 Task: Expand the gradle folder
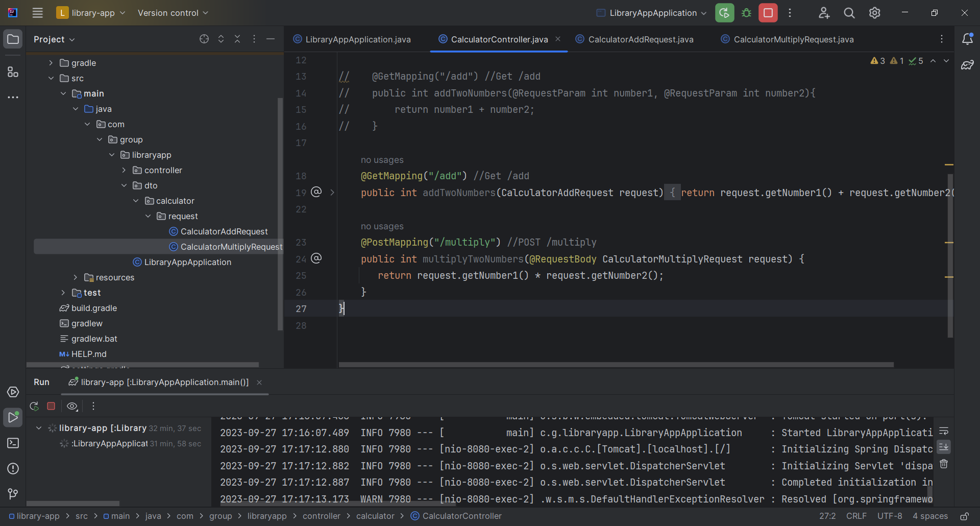pos(51,63)
